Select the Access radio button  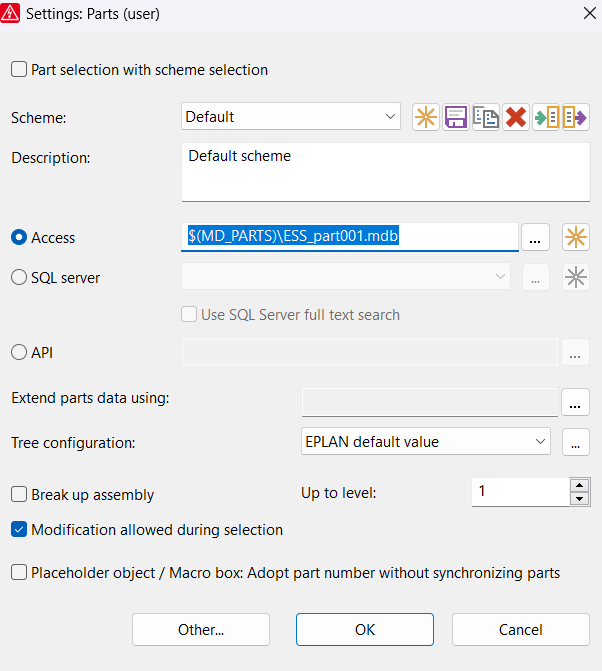click(19, 237)
